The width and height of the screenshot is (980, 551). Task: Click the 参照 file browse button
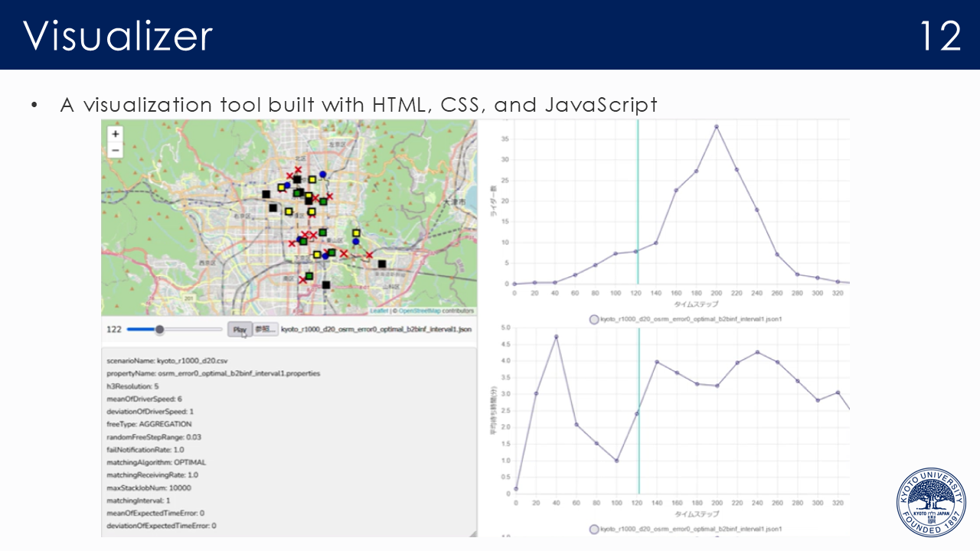point(266,329)
